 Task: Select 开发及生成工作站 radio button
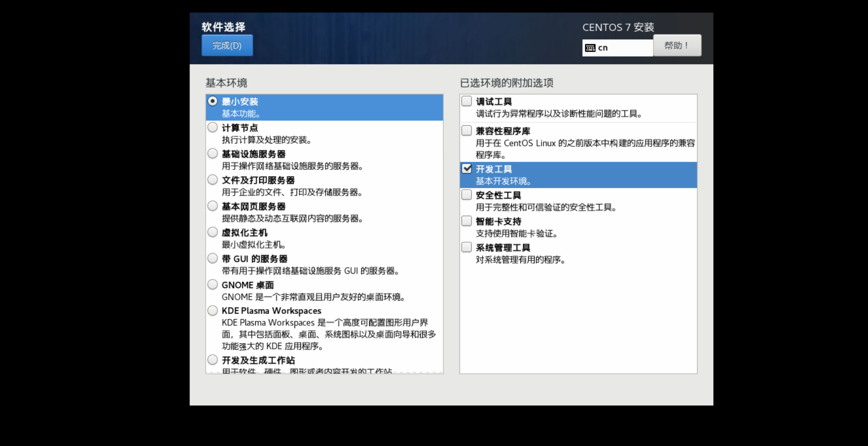(x=212, y=360)
